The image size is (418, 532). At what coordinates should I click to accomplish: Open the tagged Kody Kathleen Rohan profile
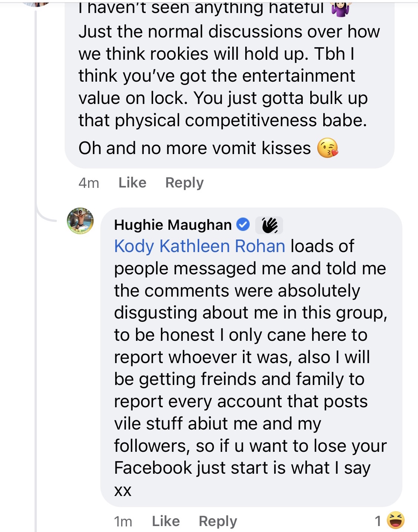pos(200,246)
